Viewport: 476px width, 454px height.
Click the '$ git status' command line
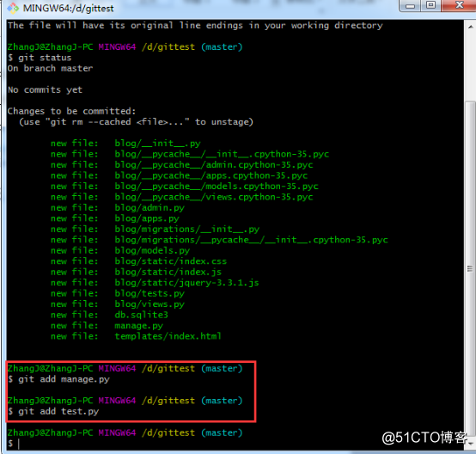point(40,58)
